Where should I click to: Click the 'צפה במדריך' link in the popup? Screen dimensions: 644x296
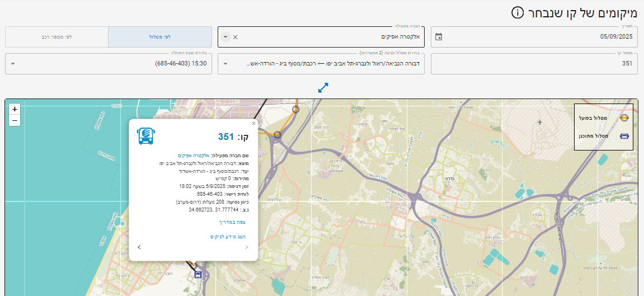coord(232,222)
